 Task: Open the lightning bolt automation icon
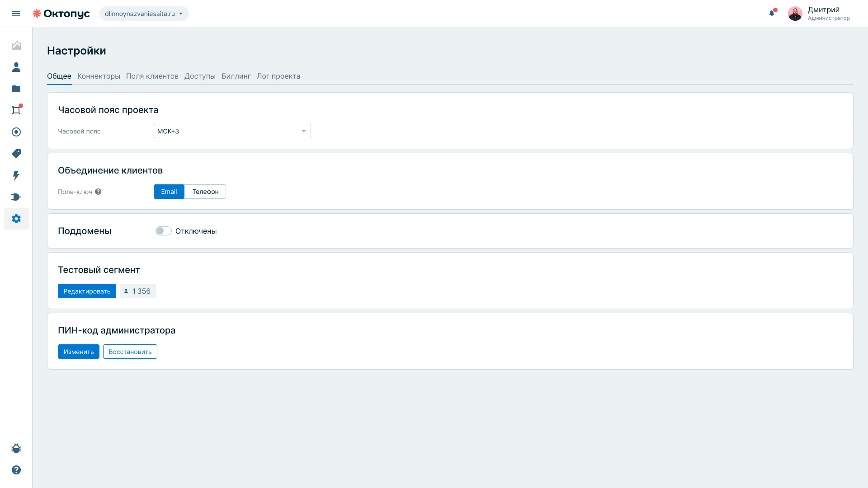(16, 175)
